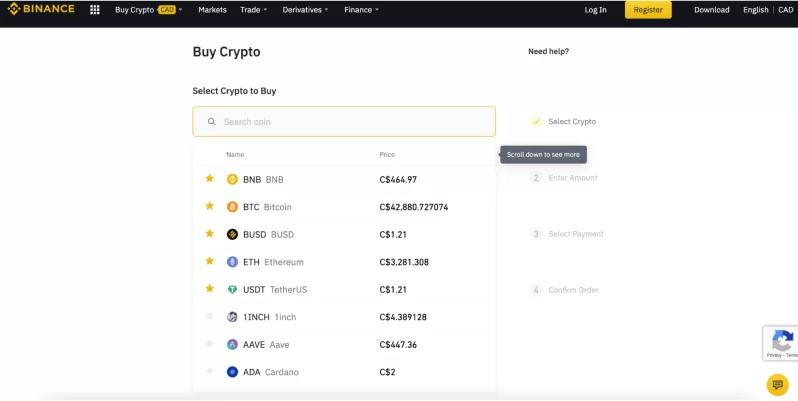Open the chat support icon
798x401 pixels.
tap(777, 384)
